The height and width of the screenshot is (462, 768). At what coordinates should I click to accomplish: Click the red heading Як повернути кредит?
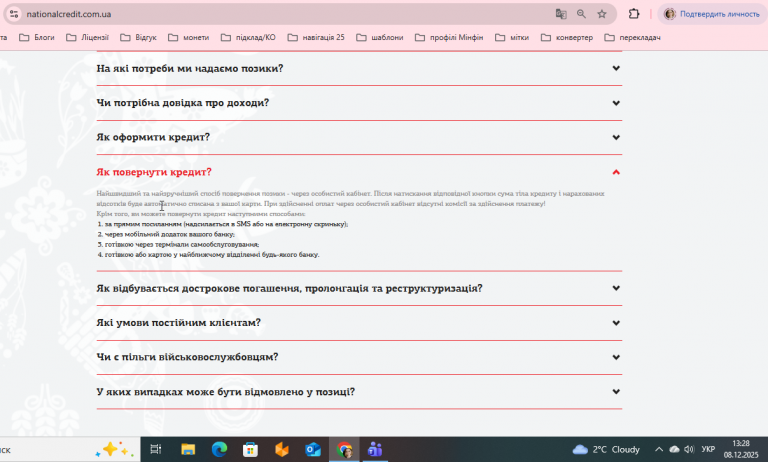point(154,172)
